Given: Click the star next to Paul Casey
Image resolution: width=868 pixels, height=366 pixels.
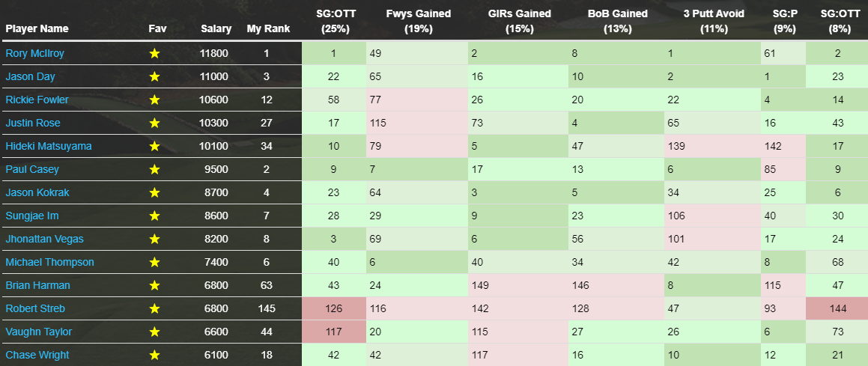Looking at the screenshot, I should pos(154,170).
